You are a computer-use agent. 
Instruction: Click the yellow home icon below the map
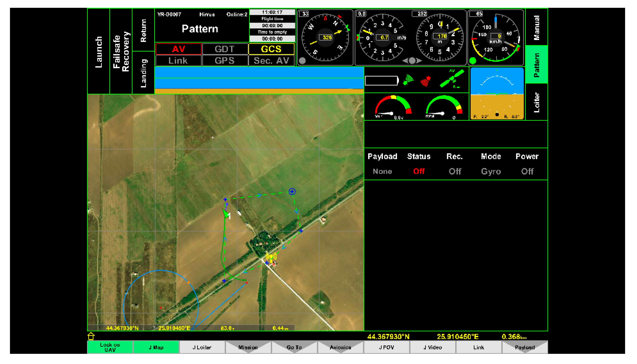pos(91,336)
